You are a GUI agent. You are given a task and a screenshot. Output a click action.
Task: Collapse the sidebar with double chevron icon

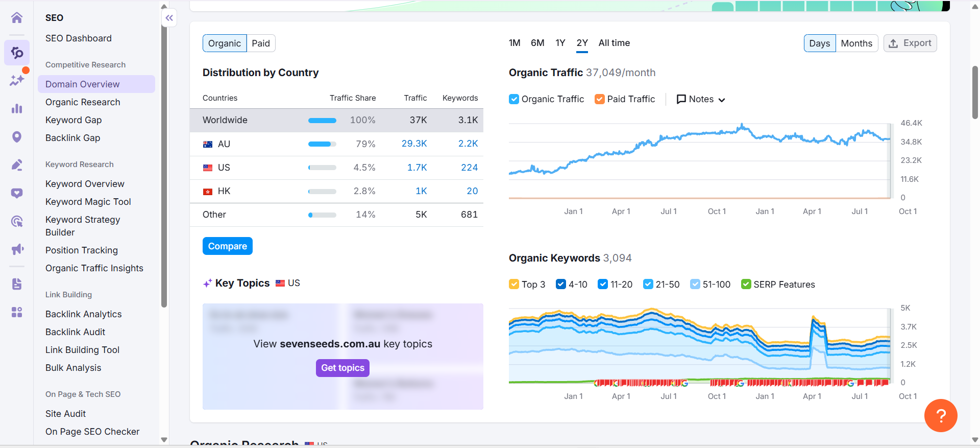(x=169, y=18)
